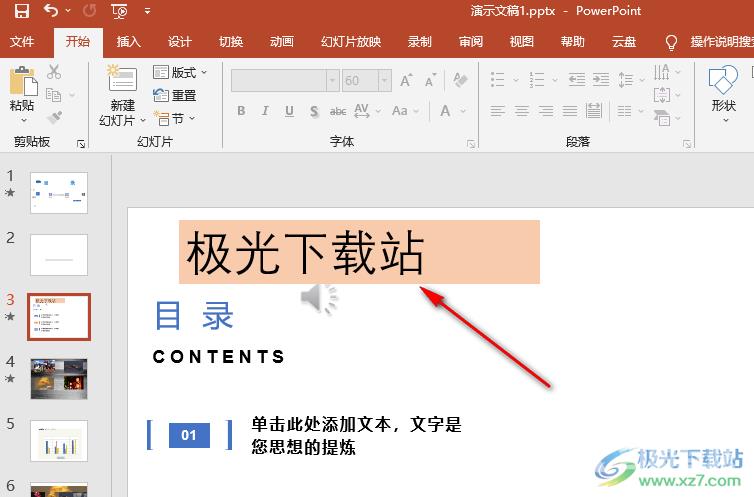Click the 粘贴 paste icon
Image resolution: width=754 pixels, height=497 pixels.
[x=23, y=81]
